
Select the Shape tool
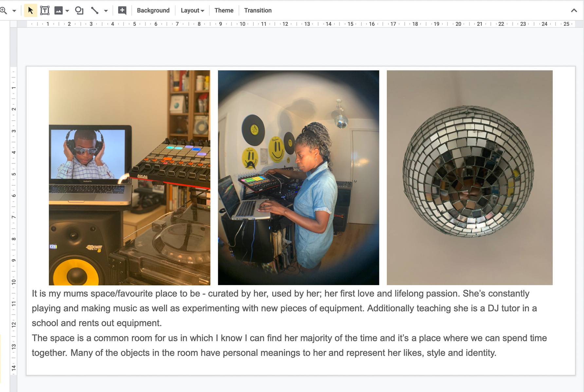pyautogui.click(x=79, y=10)
